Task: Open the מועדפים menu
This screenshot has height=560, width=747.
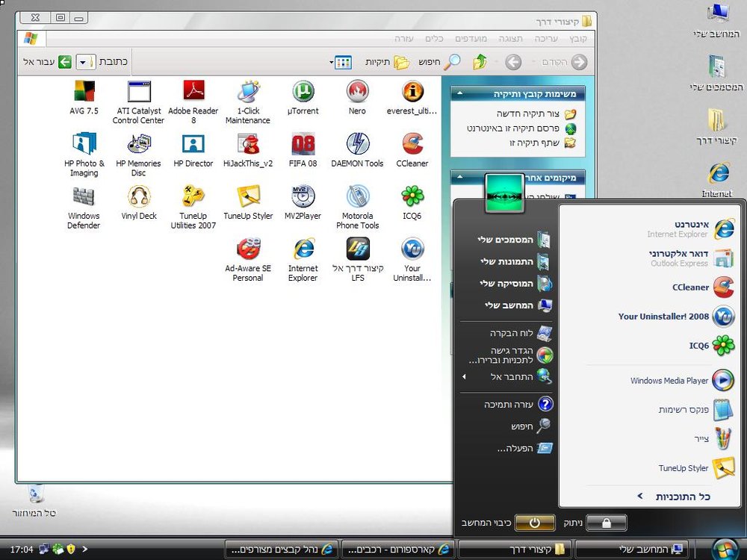Action: coord(471,39)
